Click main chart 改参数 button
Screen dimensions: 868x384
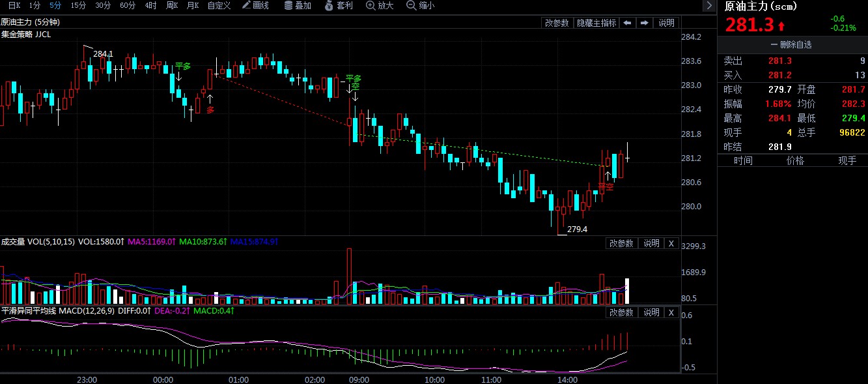(557, 23)
